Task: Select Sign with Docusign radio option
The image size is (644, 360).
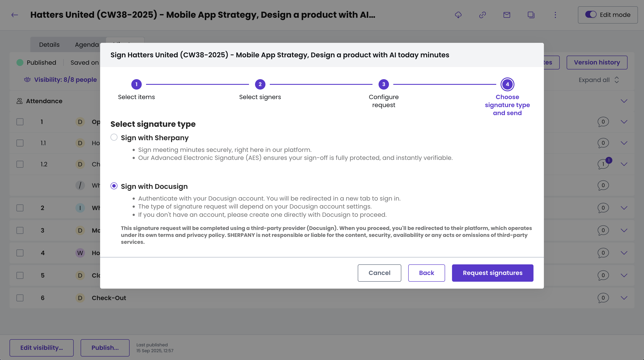Action: click(x=114, y=186)
